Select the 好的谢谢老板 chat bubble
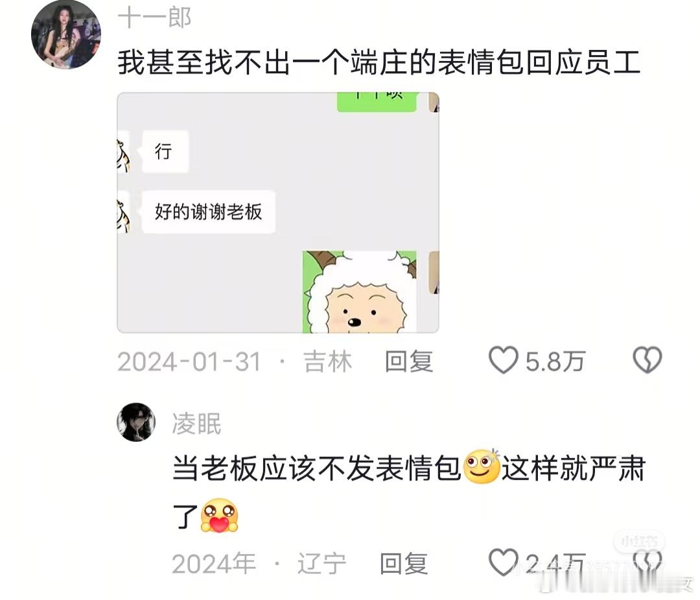700x600 pixels. [209, 212]
